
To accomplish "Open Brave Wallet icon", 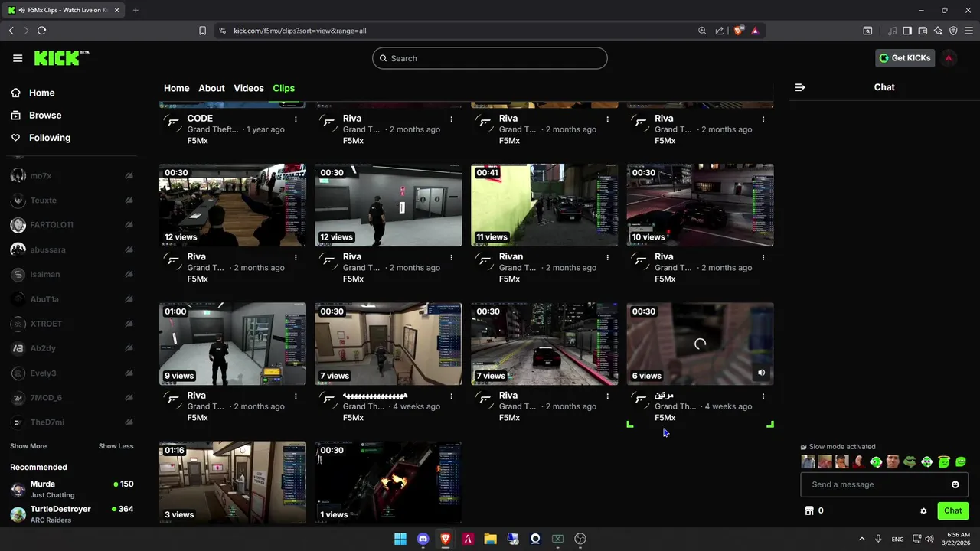I will [923, 31].
